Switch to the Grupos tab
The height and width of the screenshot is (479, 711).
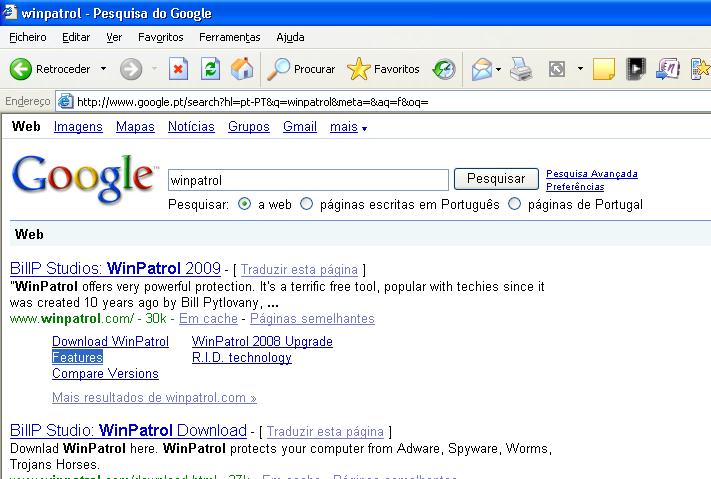point(248,127)
